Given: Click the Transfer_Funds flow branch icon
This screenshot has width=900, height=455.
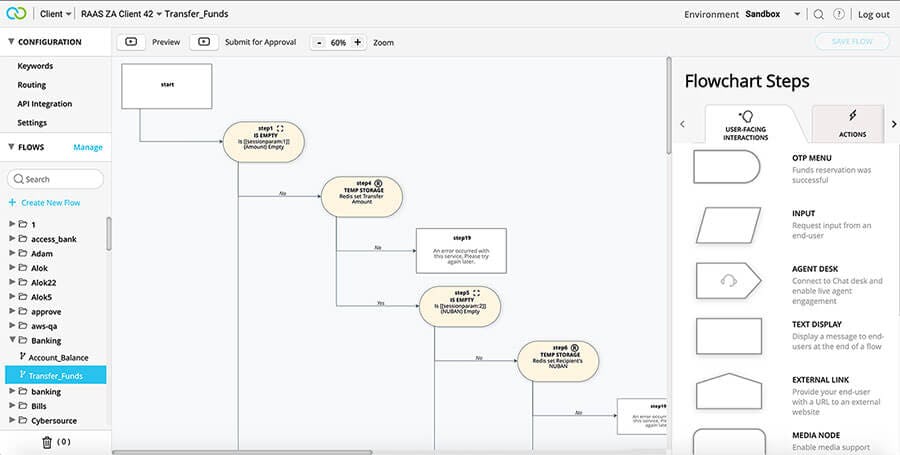Looking at the screenshot, I should point(22,375).
